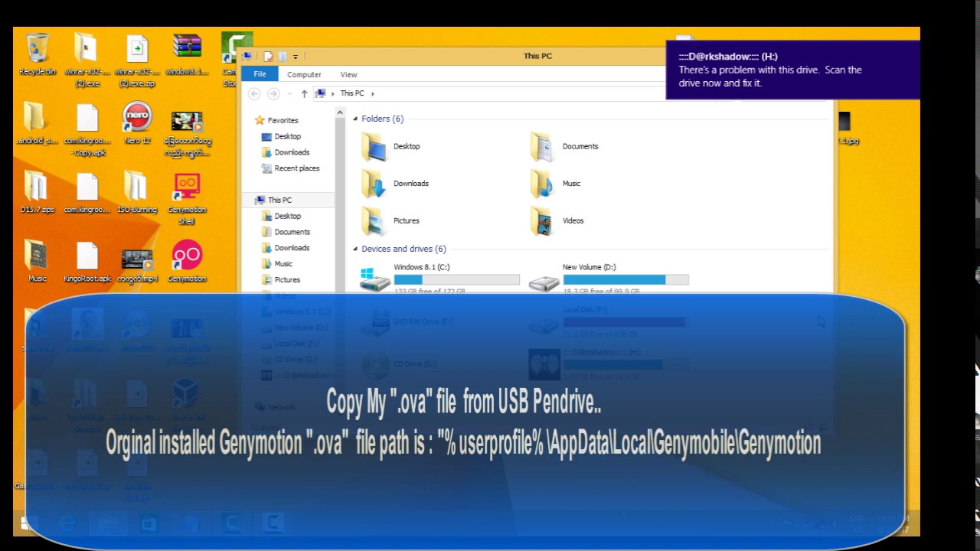Select the Downloads folder in Folders group
Viewport: 980px width, 551px height.
tap(395, 184)
